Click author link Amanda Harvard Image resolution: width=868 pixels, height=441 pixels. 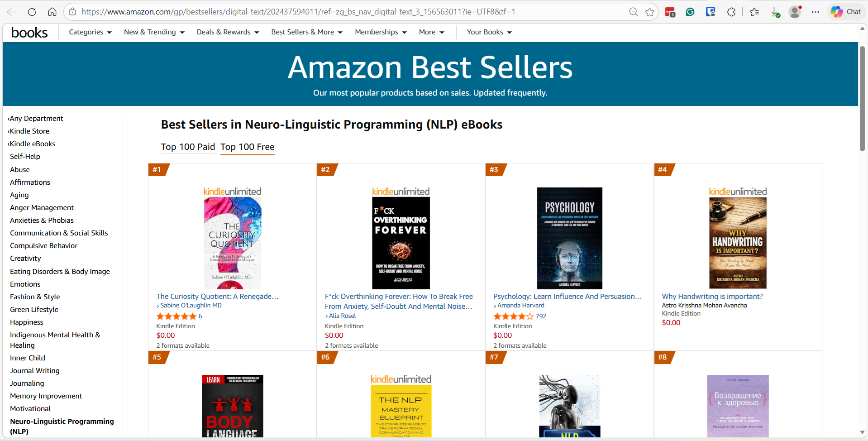(x=520, y=306)
